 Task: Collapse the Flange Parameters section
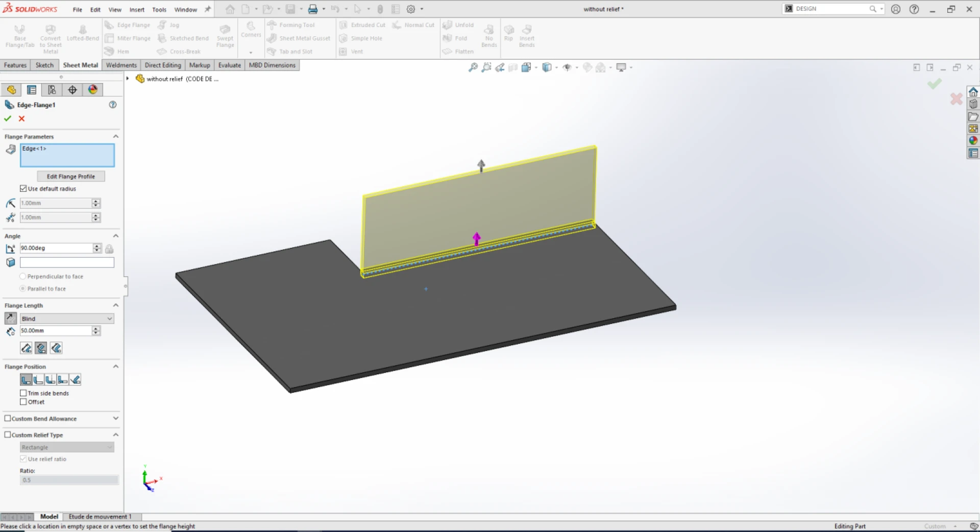[x=115, y=136]
